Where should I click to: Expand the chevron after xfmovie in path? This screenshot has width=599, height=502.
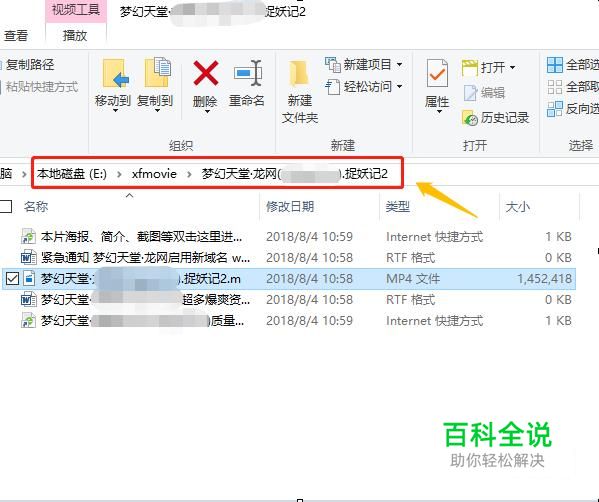pos(189,174)
